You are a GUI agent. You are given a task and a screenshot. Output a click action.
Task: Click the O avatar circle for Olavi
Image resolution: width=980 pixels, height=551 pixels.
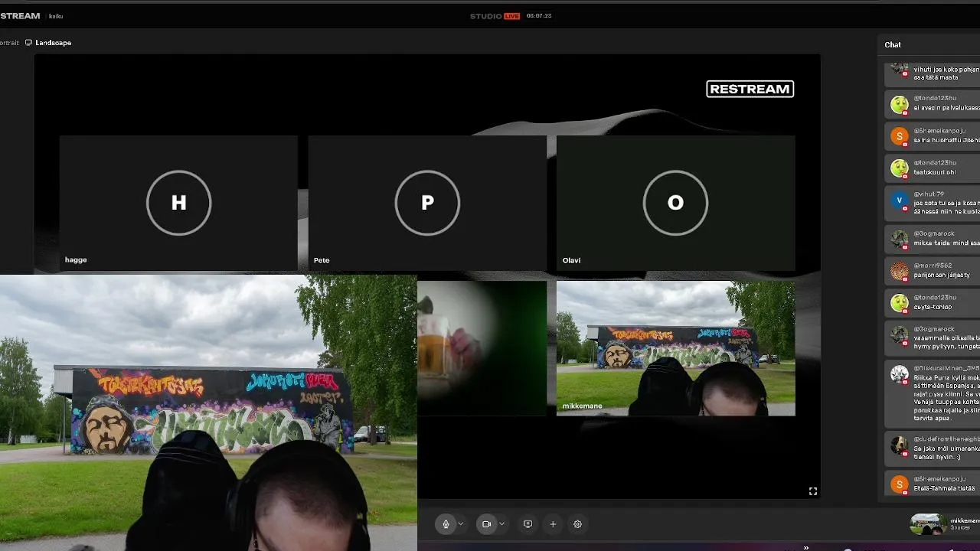(675, 203)
